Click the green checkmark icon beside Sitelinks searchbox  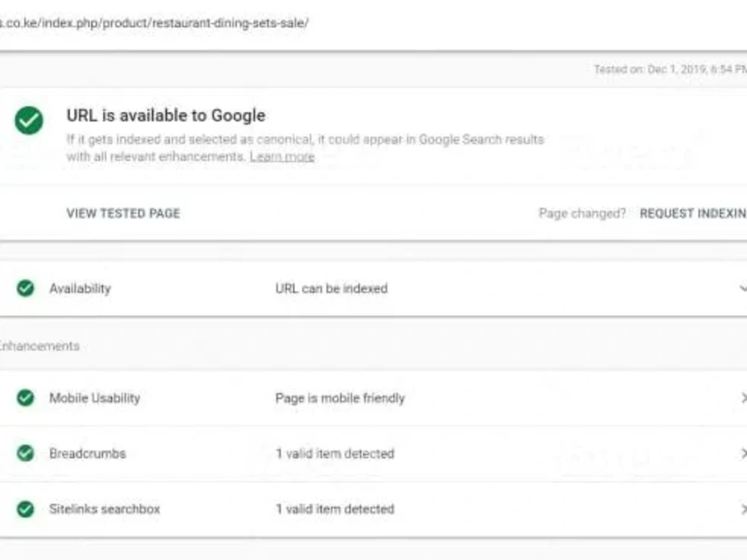(25, 509)
